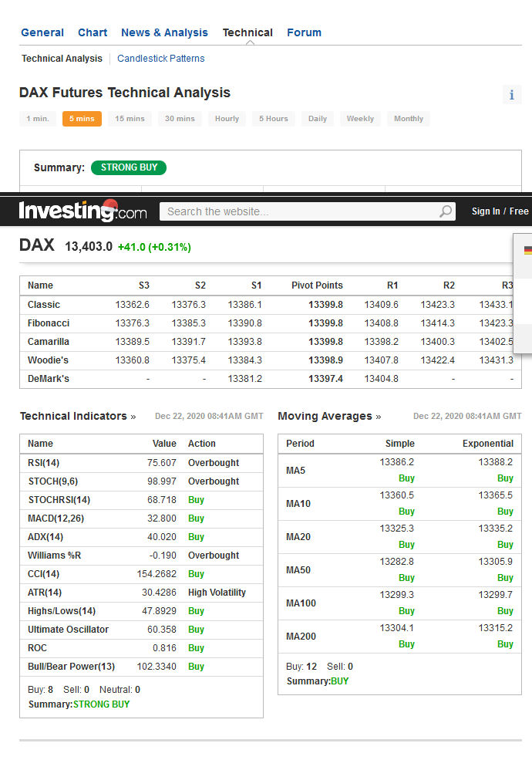
Task: Click Fibonacci R1 value 13408.8
Action: 382,323
